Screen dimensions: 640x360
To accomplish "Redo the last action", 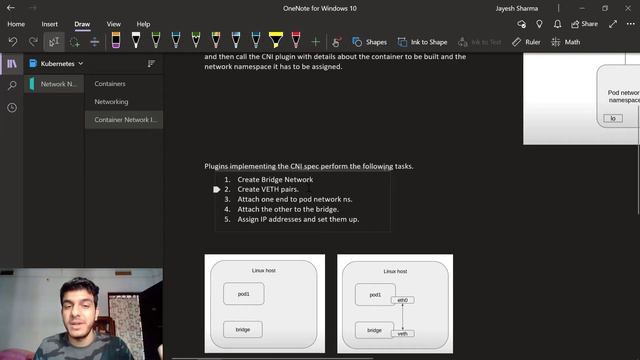I will tap(33, 42).
